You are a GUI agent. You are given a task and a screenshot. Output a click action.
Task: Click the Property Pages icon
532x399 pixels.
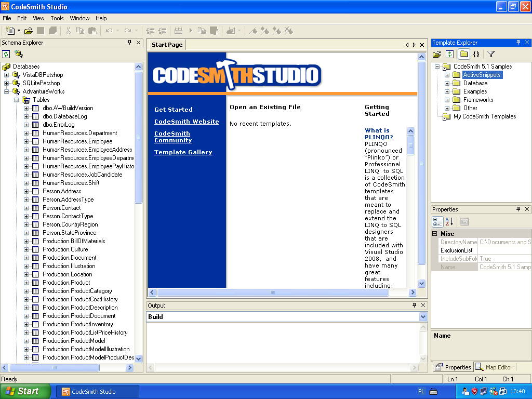coord(464,221)
